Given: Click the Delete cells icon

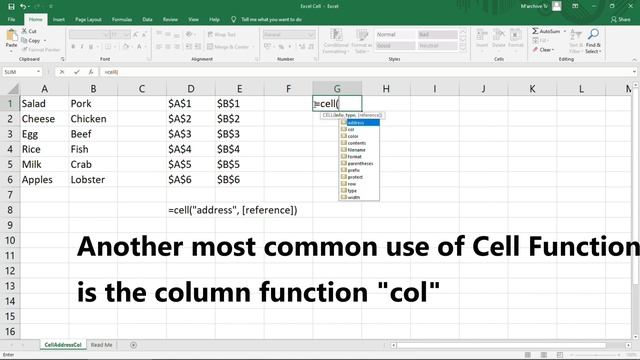Looking at the screenshot, I should 498,35.
